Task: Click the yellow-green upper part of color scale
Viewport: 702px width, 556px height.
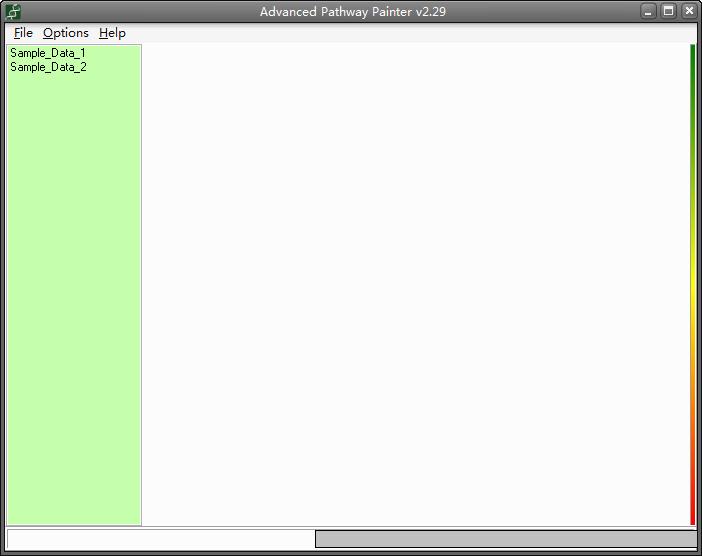Action: tap(692, 200)
